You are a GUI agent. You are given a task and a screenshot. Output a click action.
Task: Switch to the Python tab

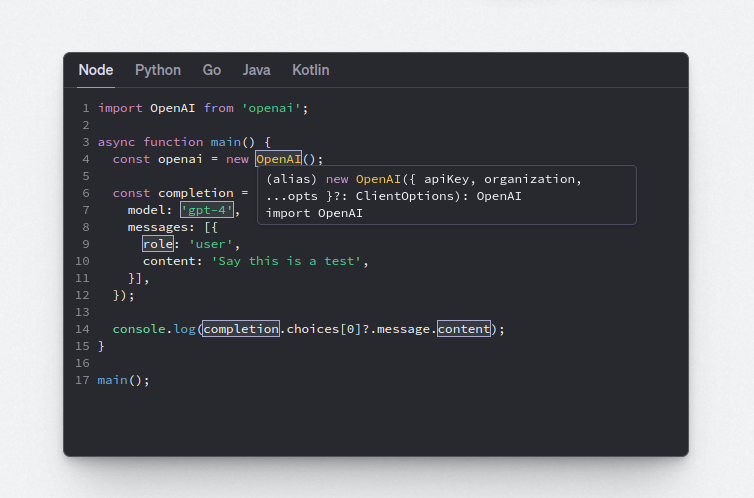(158, 70)
